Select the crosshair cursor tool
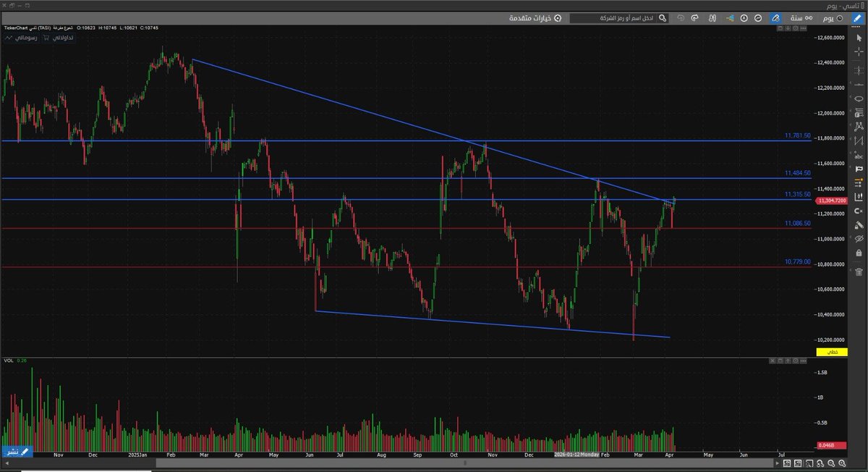 [859, 51]
